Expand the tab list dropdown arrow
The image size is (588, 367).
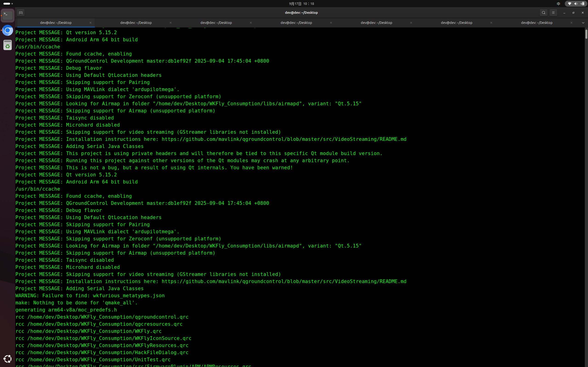(x=583, y=22)
